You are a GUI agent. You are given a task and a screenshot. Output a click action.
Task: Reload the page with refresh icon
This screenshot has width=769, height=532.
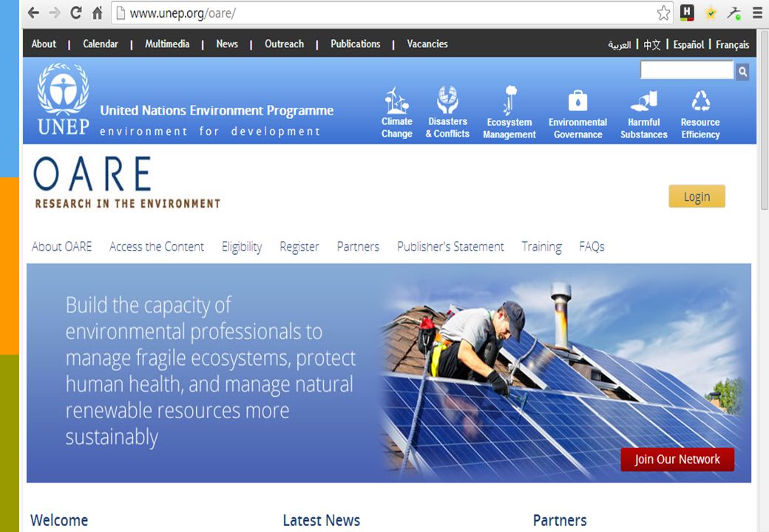pos(76,13)
